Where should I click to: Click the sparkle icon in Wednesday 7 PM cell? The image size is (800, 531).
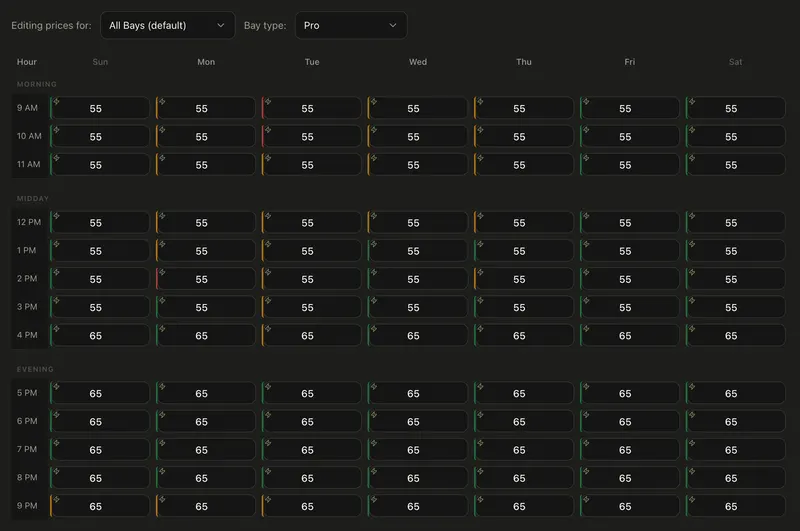(x=374, y=443)
